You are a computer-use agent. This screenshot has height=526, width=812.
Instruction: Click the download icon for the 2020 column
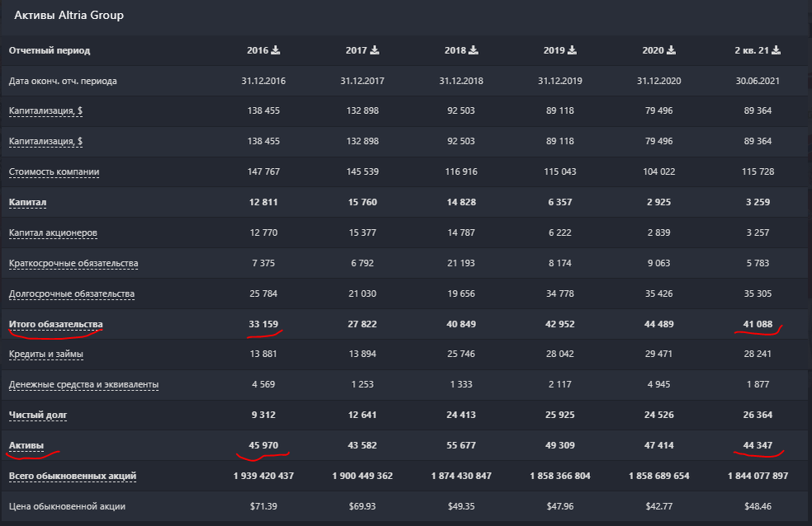(x=670, y=49)
